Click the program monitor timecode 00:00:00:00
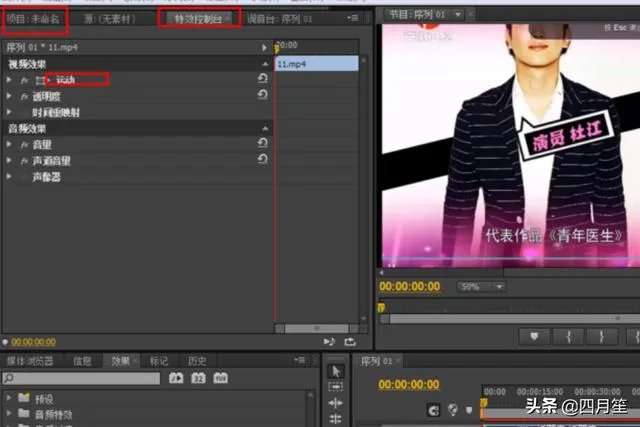 pyautogui.click(x=410, y=286)
